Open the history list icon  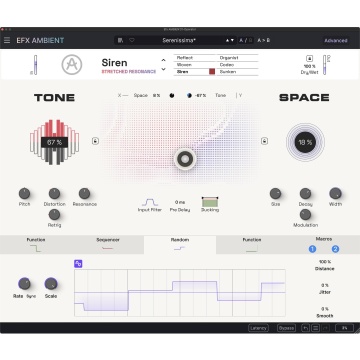(x=315, y=328)
